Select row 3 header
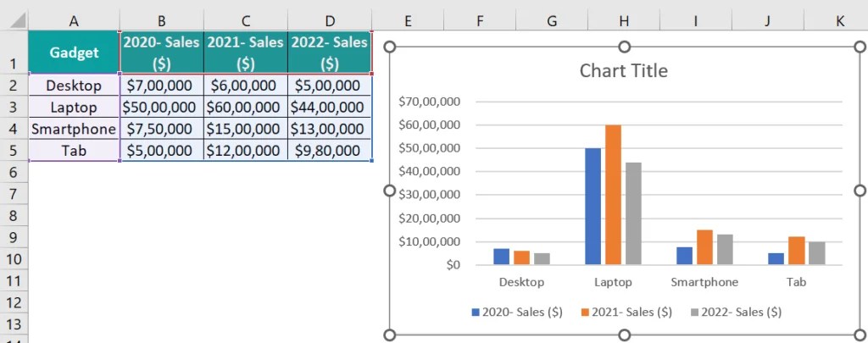The image size is (868, 343). click(x=14, y=106)
